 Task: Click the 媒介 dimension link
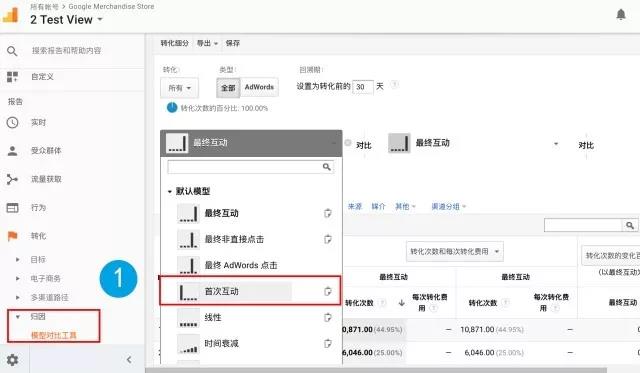coord(378,206)
